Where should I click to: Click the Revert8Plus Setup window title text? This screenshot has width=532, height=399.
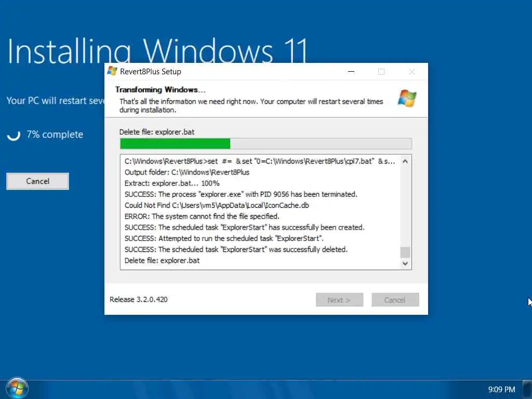(150, 72)
